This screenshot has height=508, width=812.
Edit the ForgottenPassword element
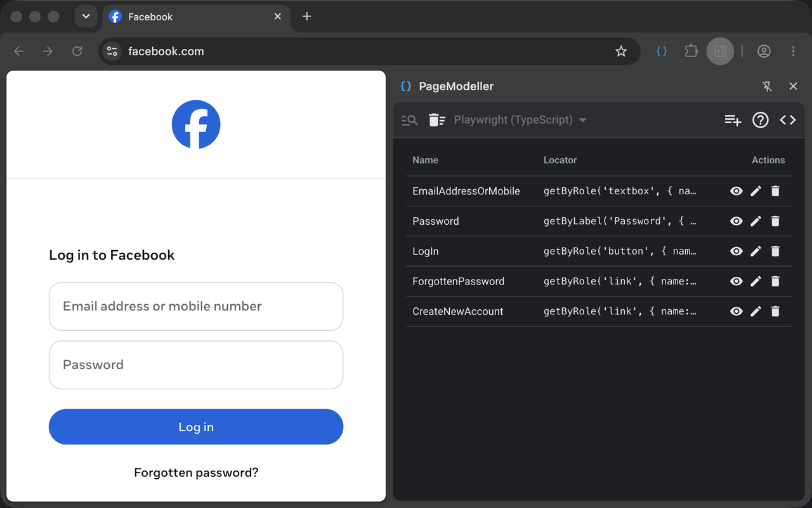(756, 281)
